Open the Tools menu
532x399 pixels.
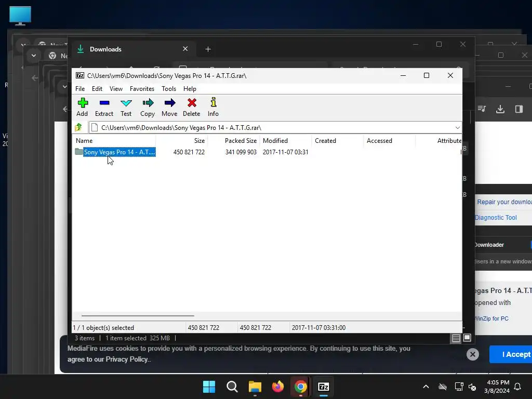pyautogui.click(x=169, y=88)
